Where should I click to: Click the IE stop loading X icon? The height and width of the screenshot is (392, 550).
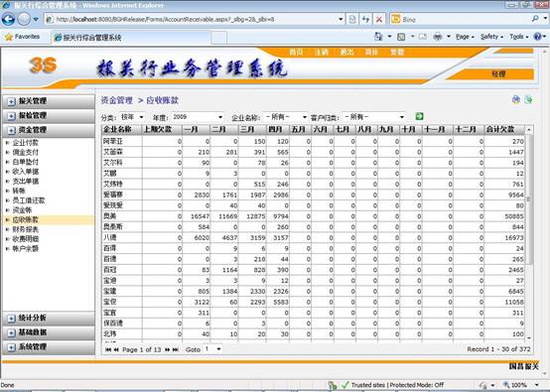379,19
